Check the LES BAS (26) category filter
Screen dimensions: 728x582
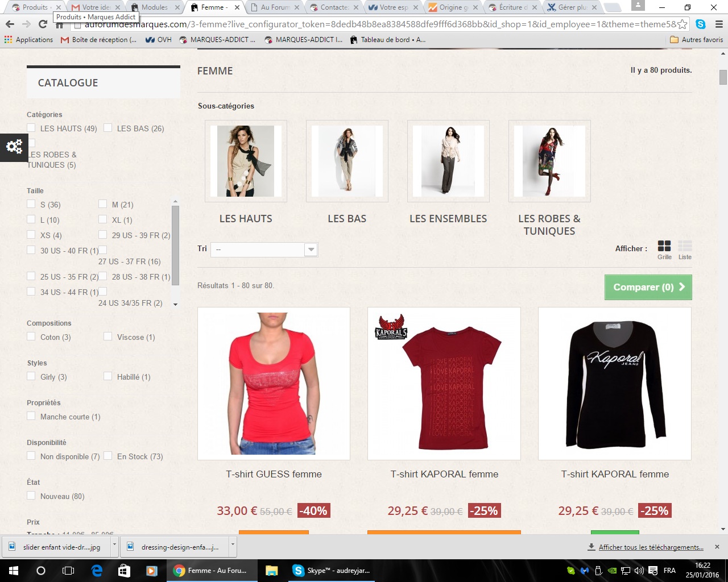(x=108, y=128)
